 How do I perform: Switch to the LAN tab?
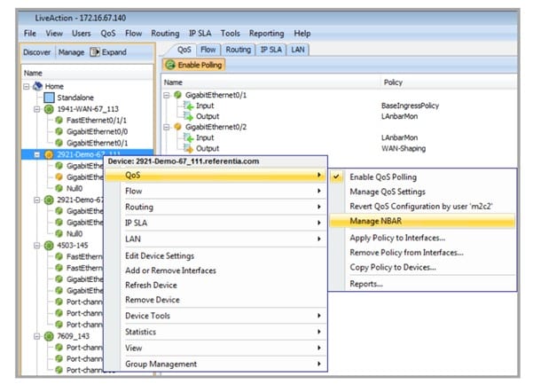click(x=298, y=50)
